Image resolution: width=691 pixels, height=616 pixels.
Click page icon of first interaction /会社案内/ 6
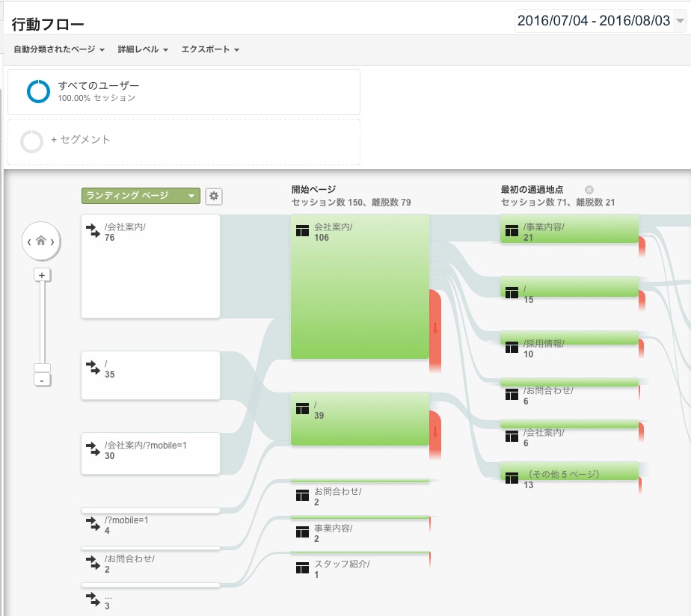512,437
